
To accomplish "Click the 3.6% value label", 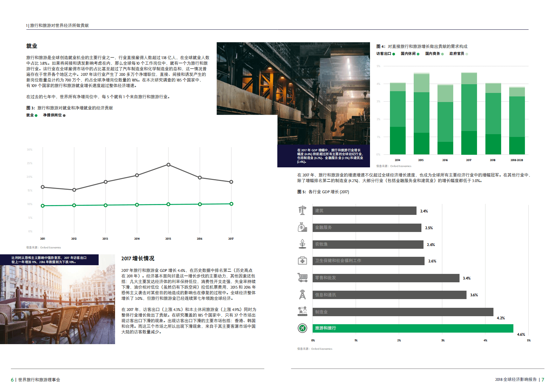I will (474, 295).
